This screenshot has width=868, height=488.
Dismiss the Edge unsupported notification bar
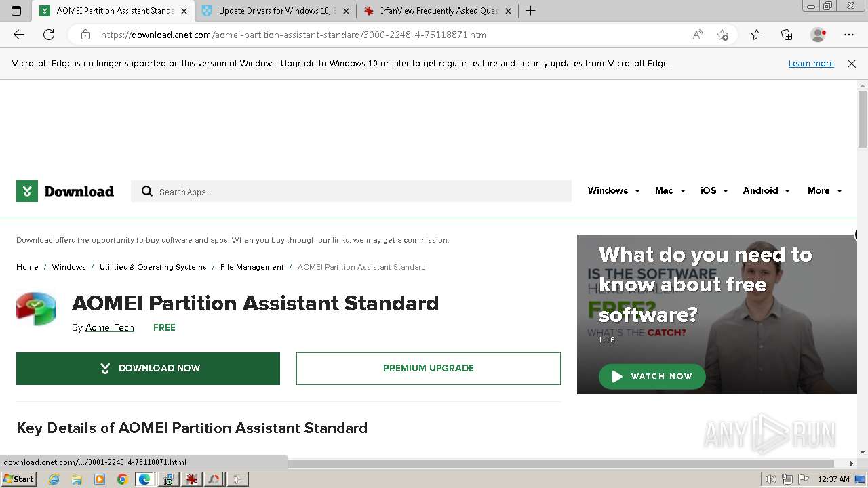[852, 64]
